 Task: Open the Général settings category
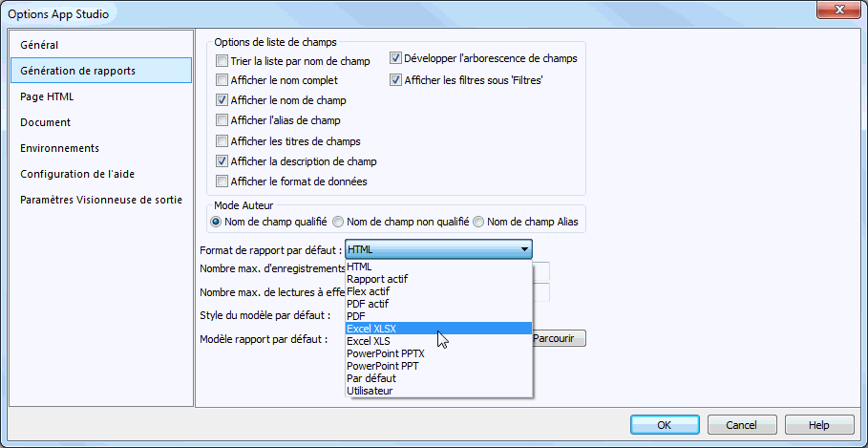pos(101,45)
